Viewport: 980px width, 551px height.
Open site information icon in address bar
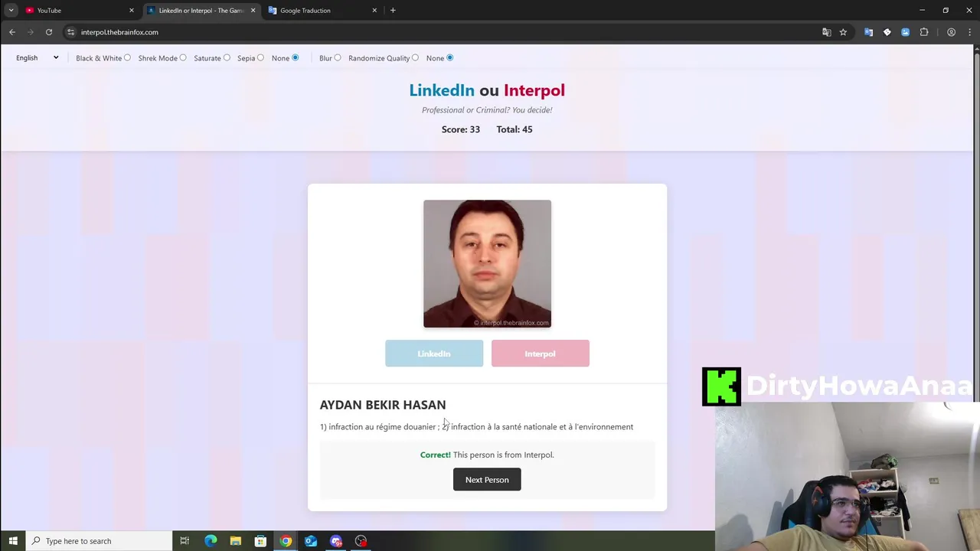(70, 32)
